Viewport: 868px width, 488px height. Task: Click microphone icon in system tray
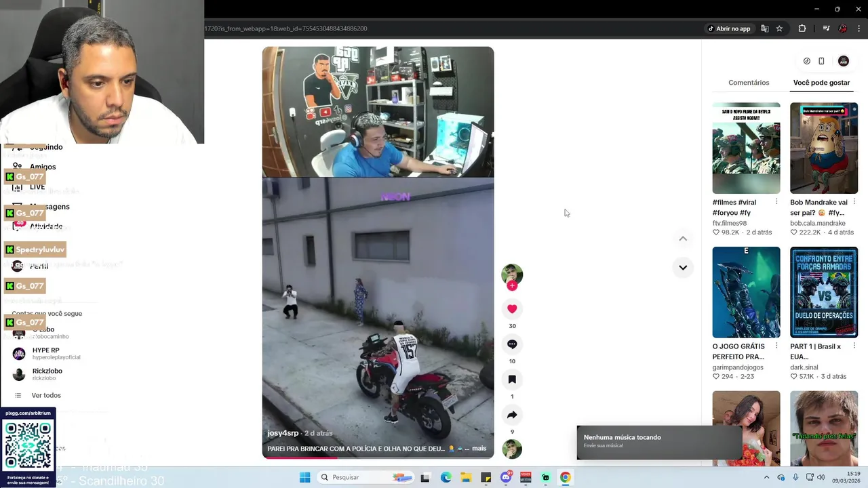(795, 477)
